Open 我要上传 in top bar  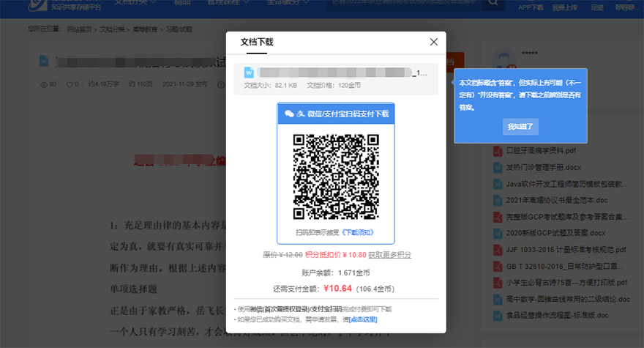pos(565,7)
